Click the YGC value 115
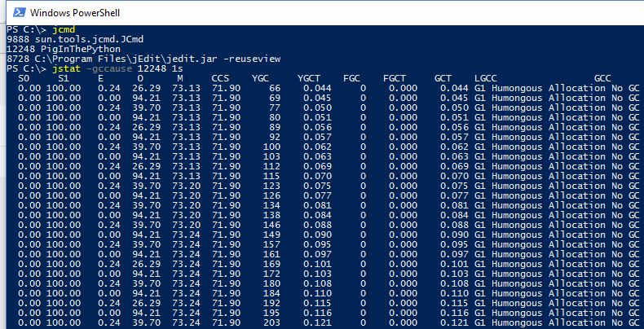 coord(272,176)
